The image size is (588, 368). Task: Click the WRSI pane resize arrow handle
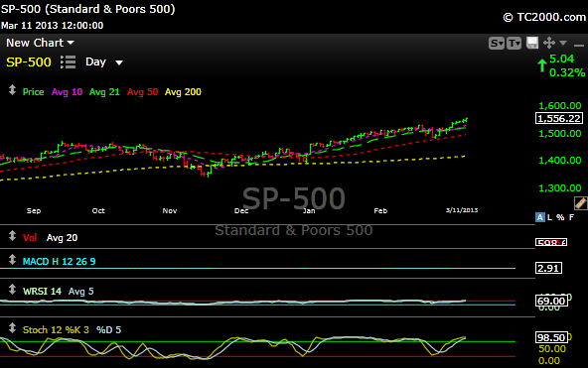12,290
